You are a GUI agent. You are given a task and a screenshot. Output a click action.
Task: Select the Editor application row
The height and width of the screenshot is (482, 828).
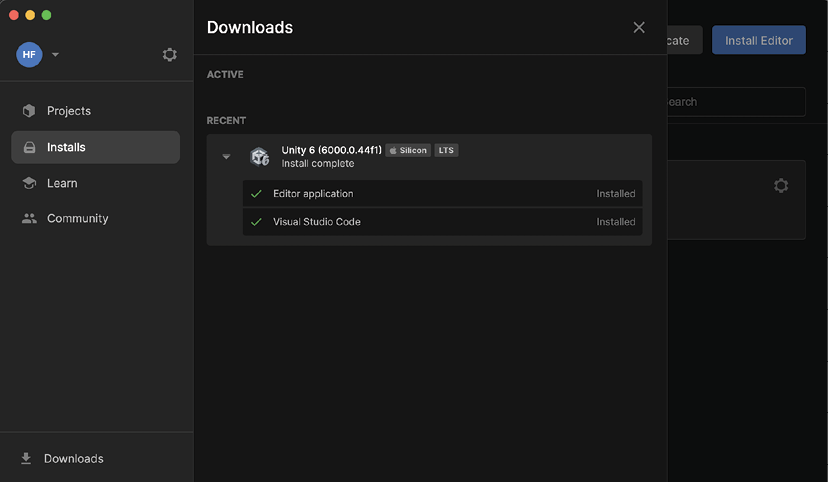coord(443,194)
